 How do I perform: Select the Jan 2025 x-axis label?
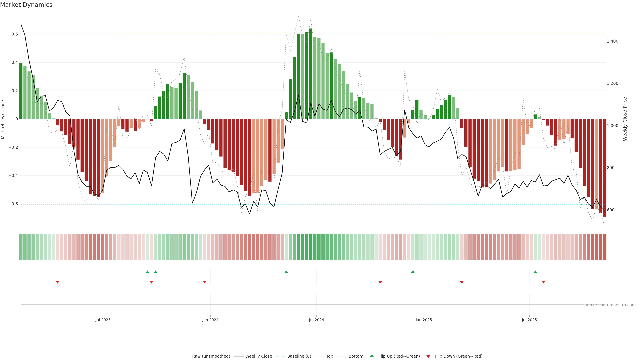pyautogui.click(x=424, y=320)
